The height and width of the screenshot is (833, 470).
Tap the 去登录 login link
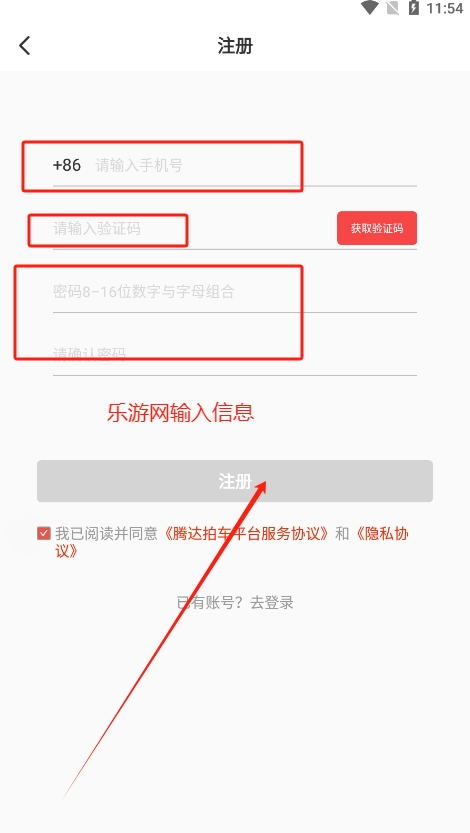(272, 602)
